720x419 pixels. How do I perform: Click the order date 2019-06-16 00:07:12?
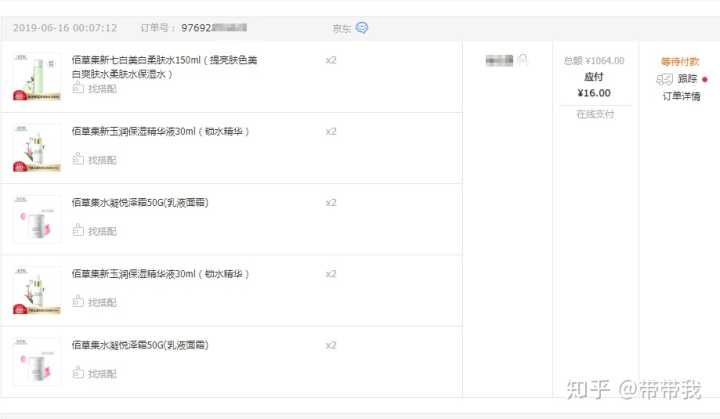coord(65,28)
